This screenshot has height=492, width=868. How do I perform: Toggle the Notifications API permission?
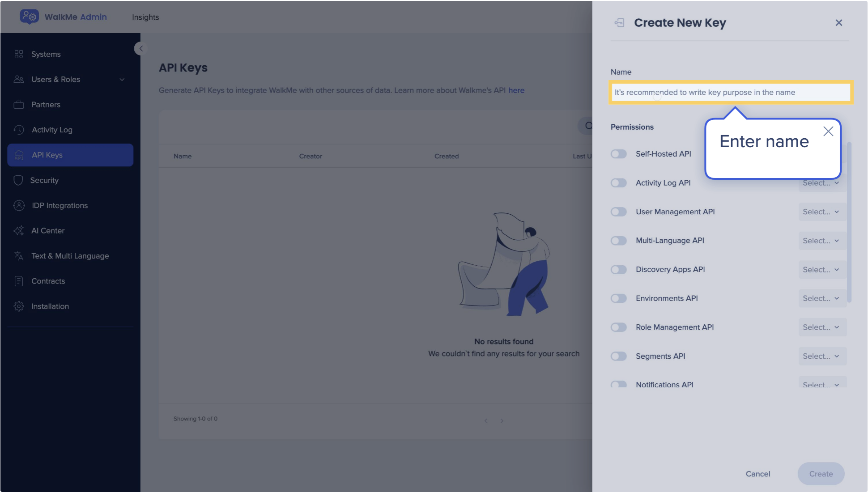[x=619, y=384]
